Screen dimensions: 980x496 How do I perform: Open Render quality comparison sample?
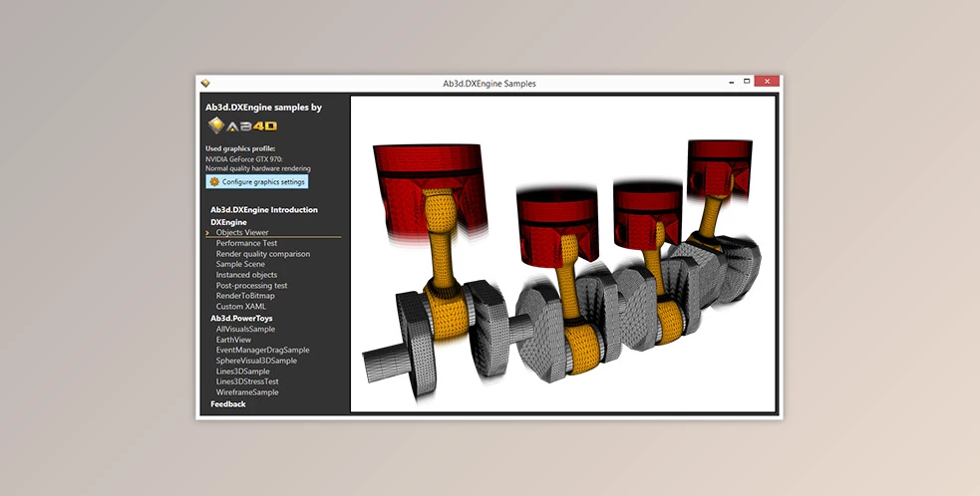[x=262, y=254]
